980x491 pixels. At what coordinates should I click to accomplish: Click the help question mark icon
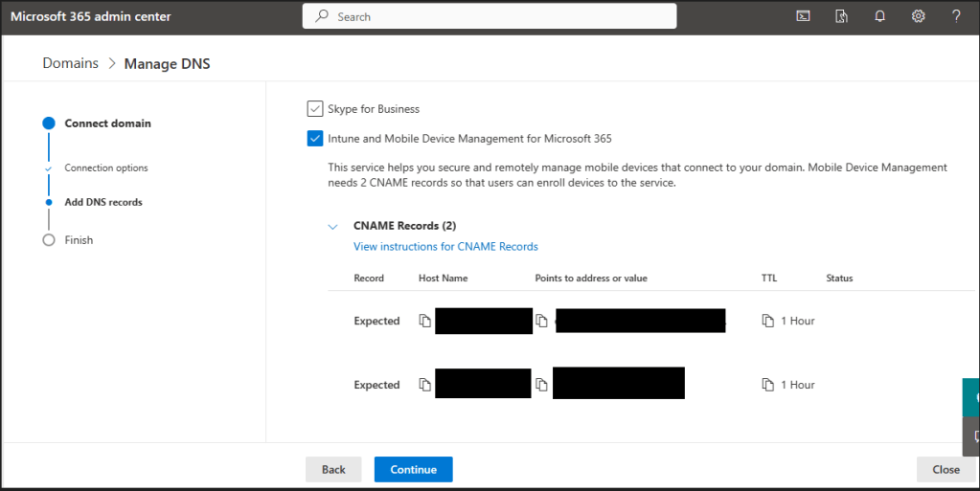click(956, 16)
